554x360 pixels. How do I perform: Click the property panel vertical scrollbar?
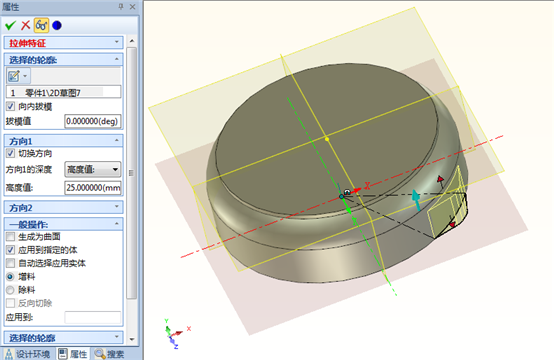pyautogui.click(x=132, y=173)
